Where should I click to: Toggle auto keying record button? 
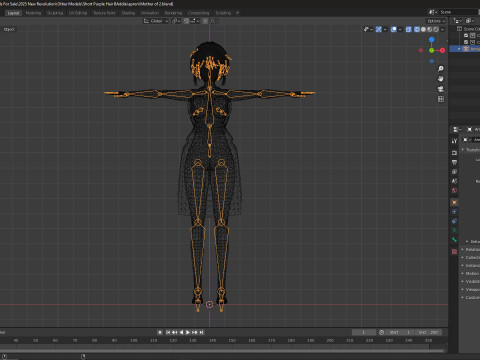[x=160, y=332]
